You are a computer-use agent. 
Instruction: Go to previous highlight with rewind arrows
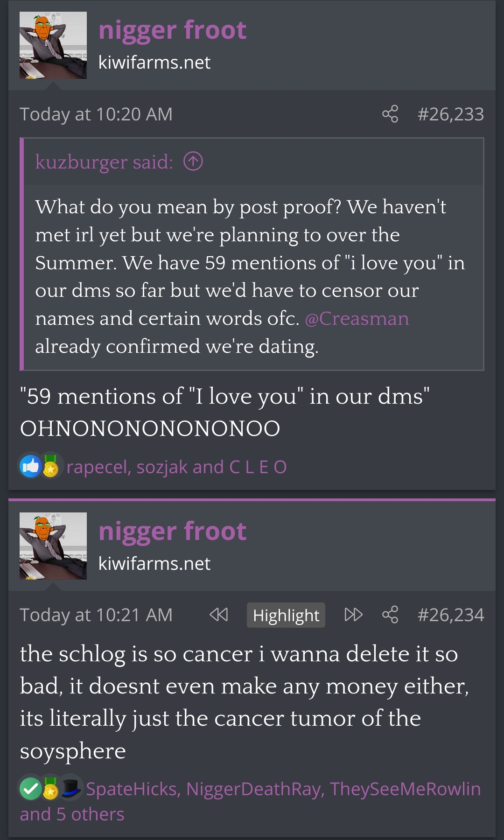pos(219,615)
